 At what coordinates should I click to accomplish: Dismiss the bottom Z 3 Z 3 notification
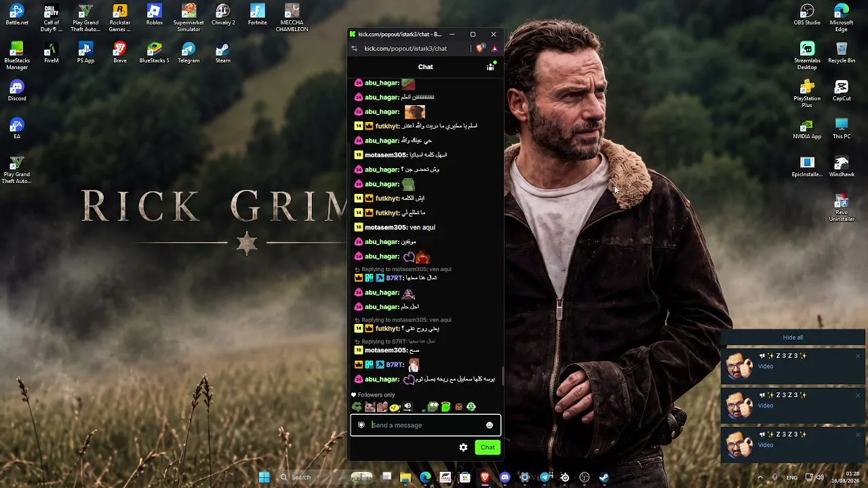pos(858,434)
